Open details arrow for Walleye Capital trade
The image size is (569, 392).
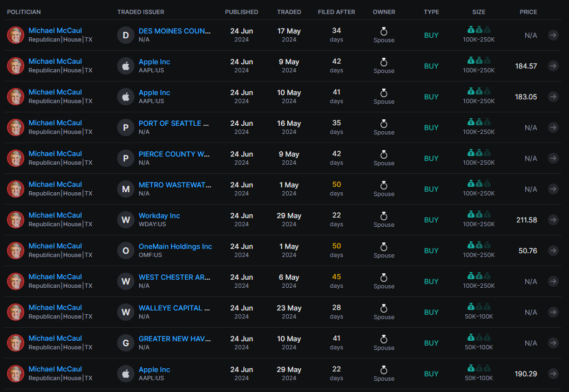[553, 312]
